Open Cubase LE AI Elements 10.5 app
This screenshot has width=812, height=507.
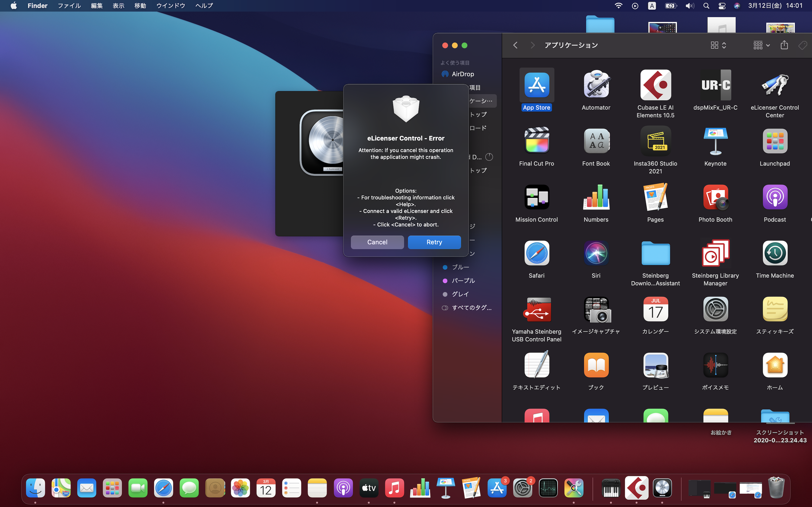coord(655,85)
